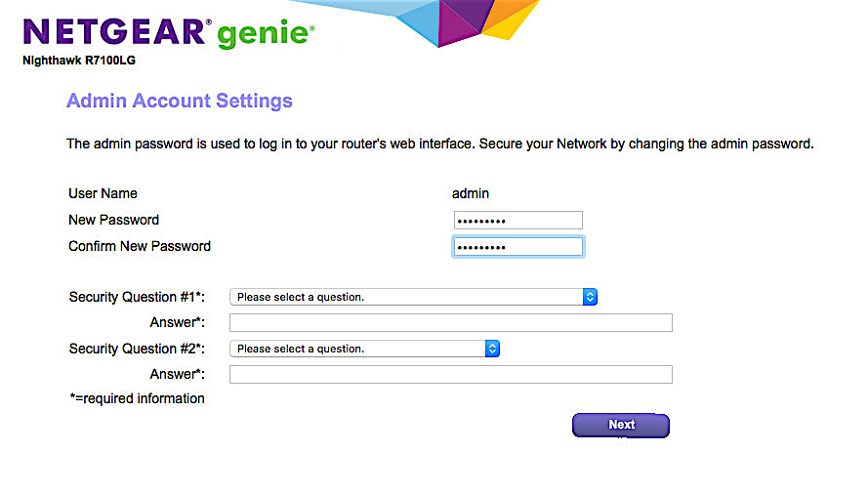Select the Answer field for Question #2
Image resolution: width=868 pixels, height=494 pixels.
[x=450, y=375]
